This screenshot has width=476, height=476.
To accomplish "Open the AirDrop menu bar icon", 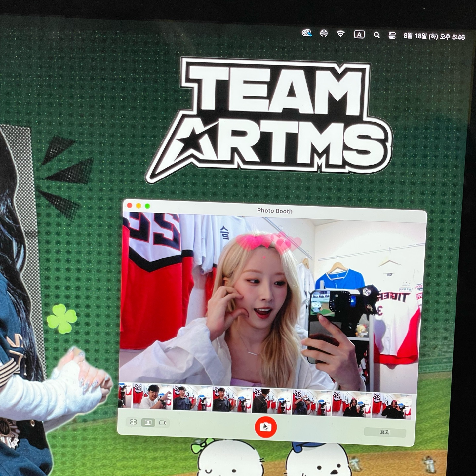I will pos(324,33).
